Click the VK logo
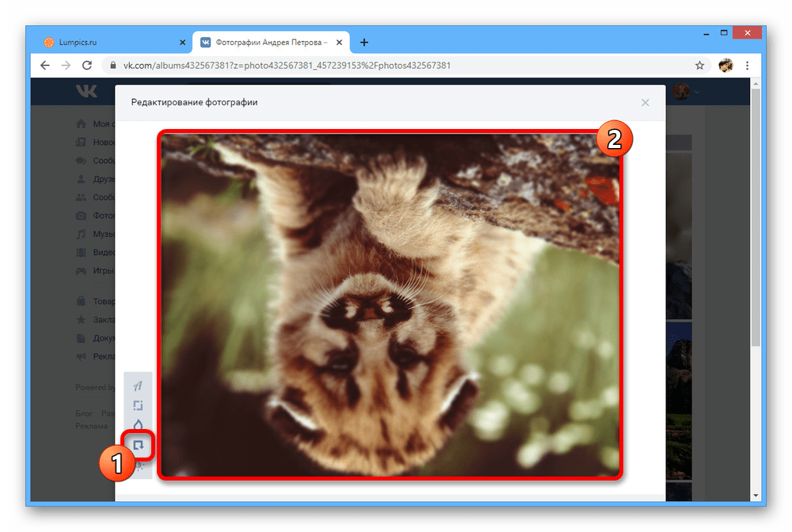Screen dimensions: 792x532 [86, 91]
